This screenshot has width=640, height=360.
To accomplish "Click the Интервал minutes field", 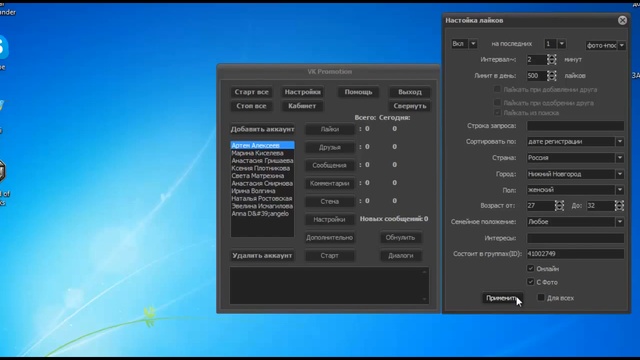I will [x=536, y=60].
